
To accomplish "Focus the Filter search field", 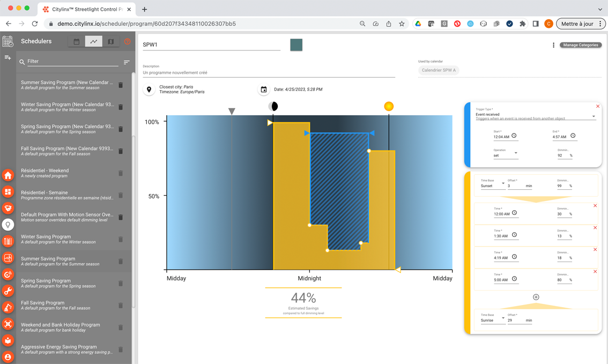I will 72,61.
